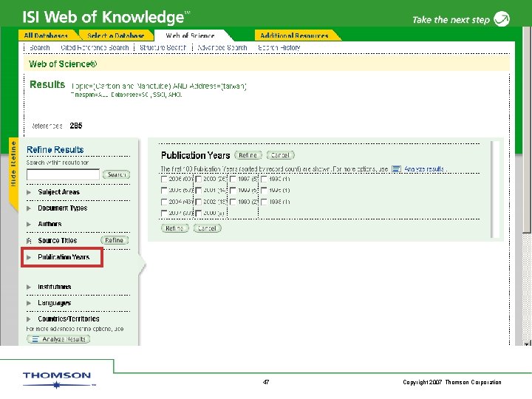Image resolution: width=532 pixels, height=399 pixels.
Task: Open the Select a Database tab
Action: pyautogui.click(x=116, y=35)
